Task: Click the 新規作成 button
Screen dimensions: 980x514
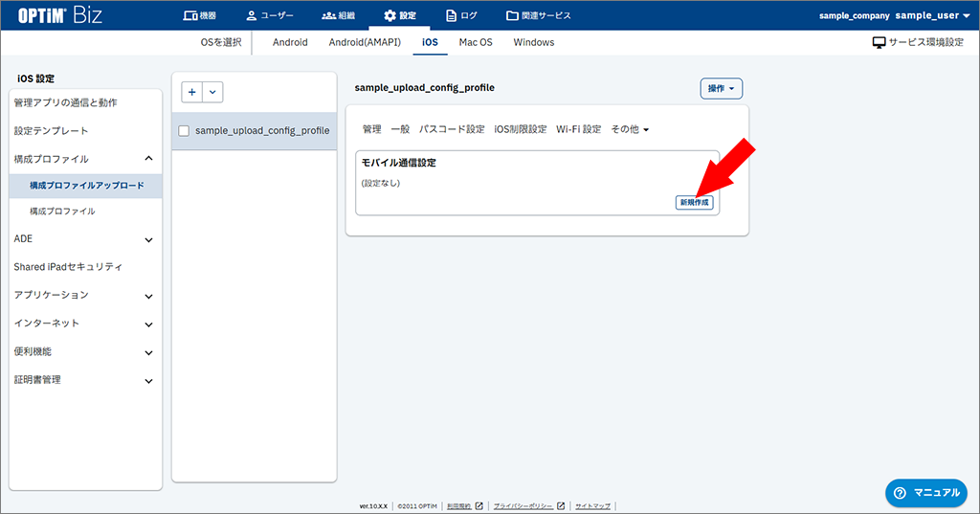Action: pos(695,203)
